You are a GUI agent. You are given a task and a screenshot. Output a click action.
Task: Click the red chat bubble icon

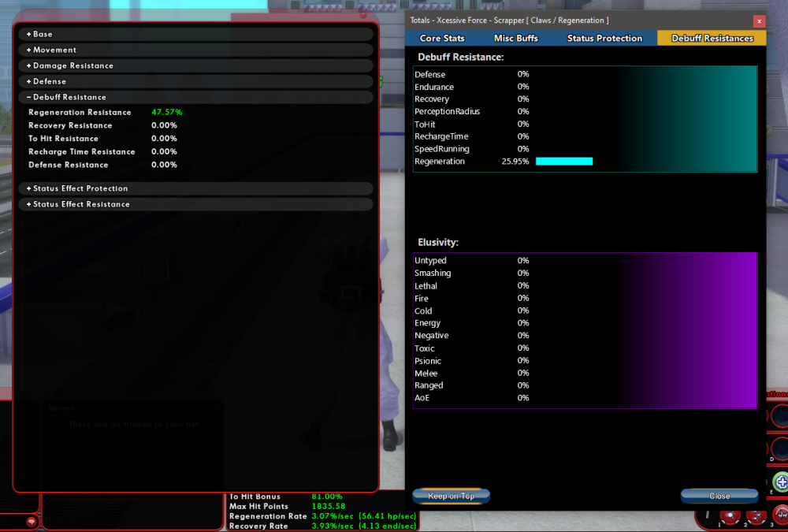[x=31, y=521]
